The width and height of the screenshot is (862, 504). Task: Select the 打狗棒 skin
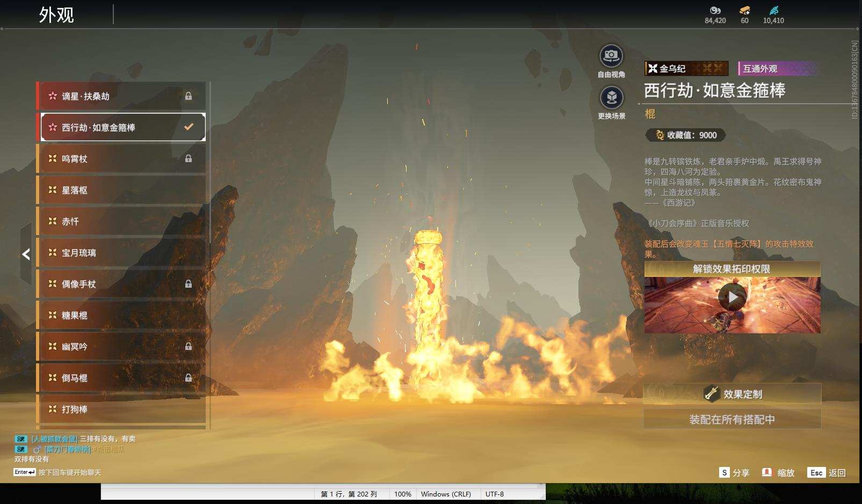pyautogui.click(x=121, y=409)
